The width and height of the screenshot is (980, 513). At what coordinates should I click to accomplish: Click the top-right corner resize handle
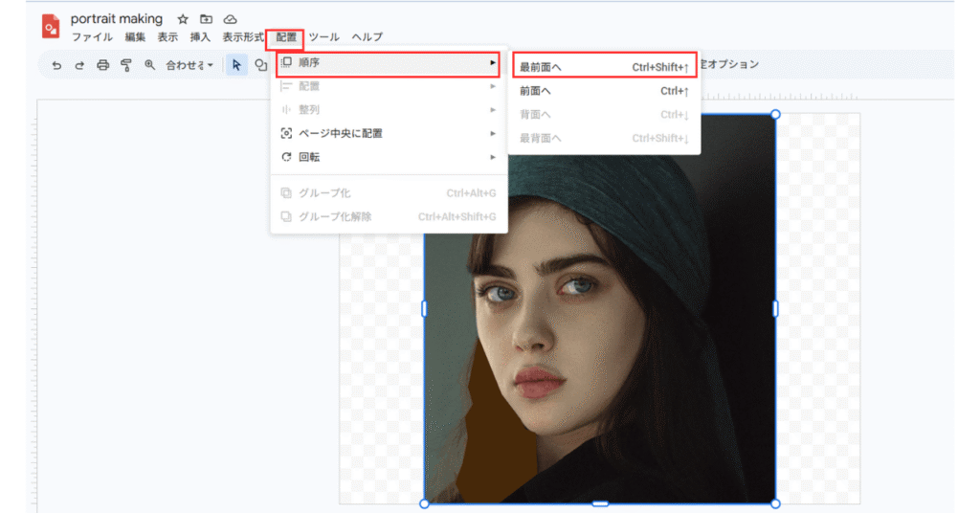tap(775, 114)
